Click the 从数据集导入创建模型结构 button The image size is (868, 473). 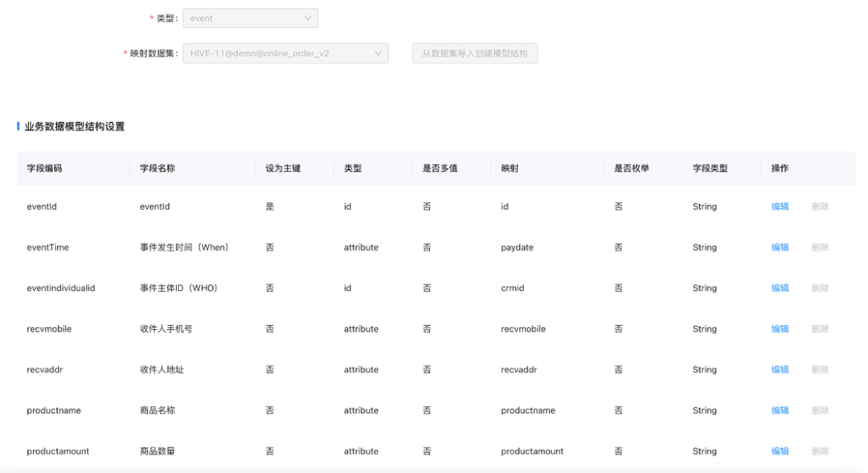pos(474,53)
